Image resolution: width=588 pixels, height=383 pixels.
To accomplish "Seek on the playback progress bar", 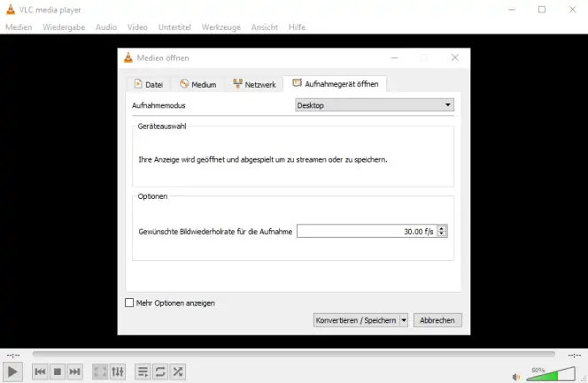I will click(294, 354).
